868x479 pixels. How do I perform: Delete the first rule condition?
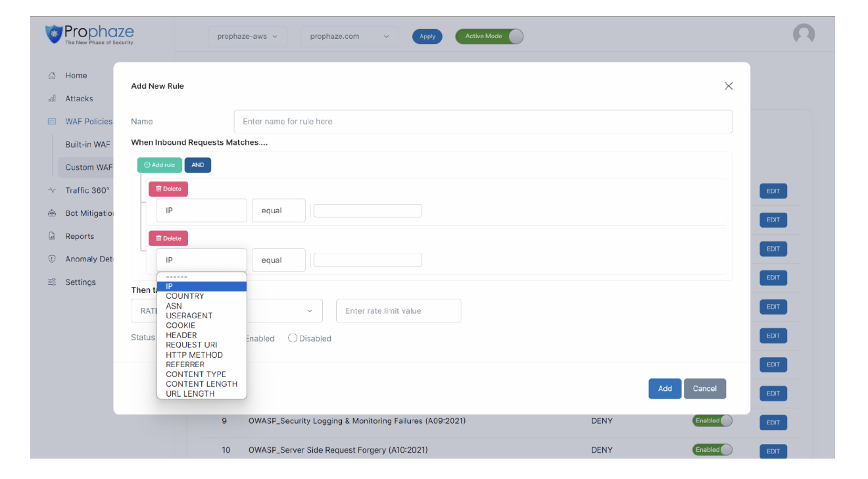point(168,189)
